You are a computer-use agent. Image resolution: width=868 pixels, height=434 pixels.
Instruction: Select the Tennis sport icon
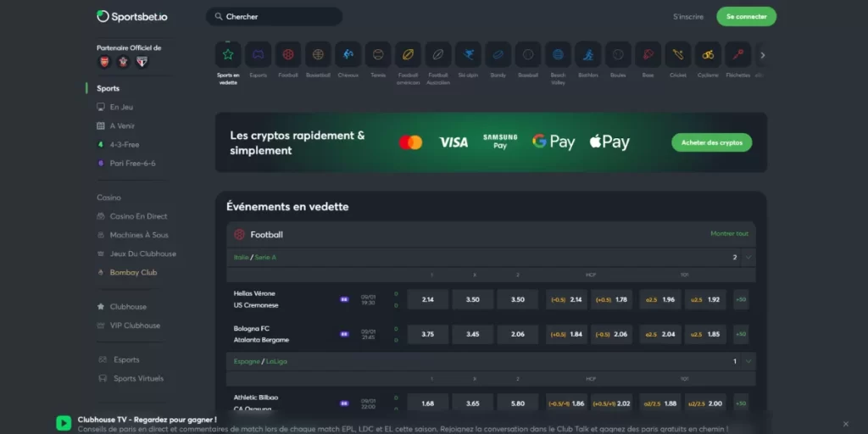(x=377, y=54)
